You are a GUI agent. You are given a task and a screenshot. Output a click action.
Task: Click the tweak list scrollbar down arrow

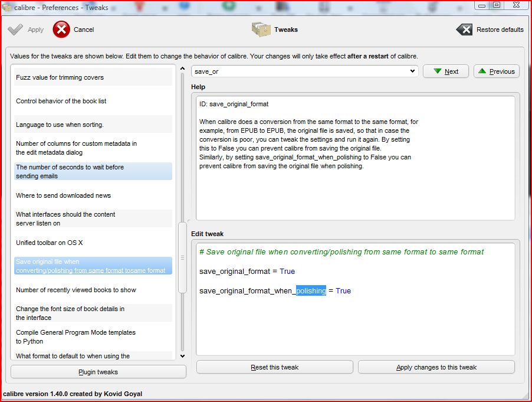[182, 356]
